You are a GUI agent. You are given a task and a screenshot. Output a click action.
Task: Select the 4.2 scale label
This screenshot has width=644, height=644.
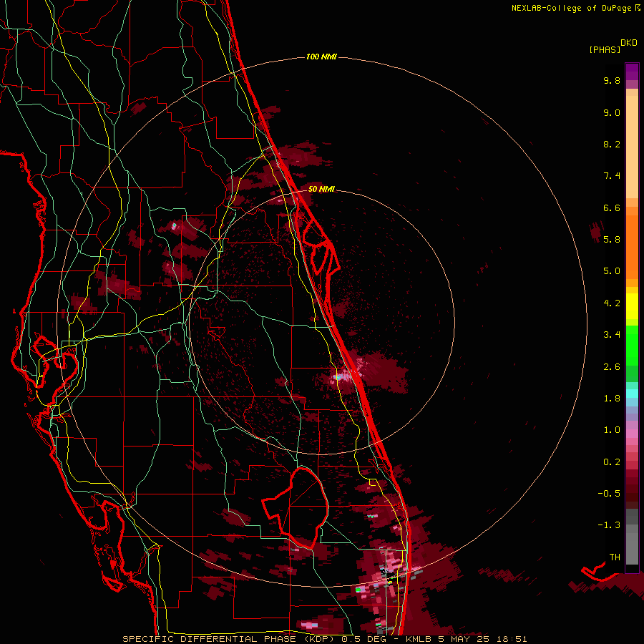click(x=612, y=303)
